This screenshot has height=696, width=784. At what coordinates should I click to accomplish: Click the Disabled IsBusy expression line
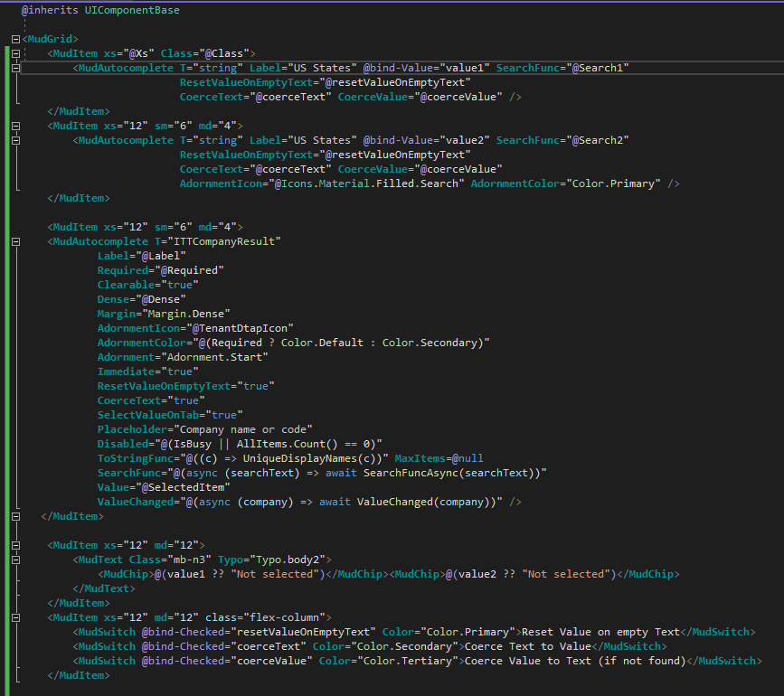point(240,445)
